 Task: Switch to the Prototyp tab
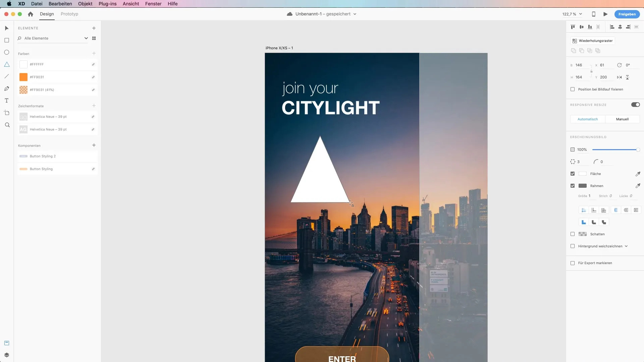tap(69, 14)
